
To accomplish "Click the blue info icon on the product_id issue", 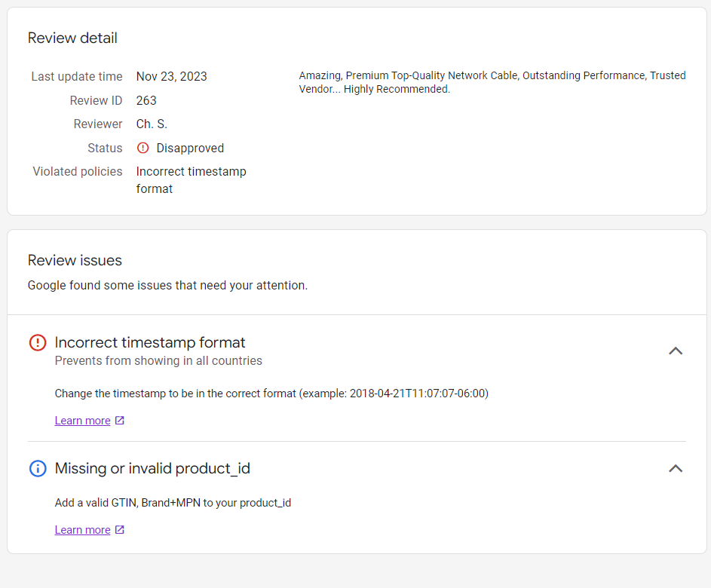I will (37, 468).
